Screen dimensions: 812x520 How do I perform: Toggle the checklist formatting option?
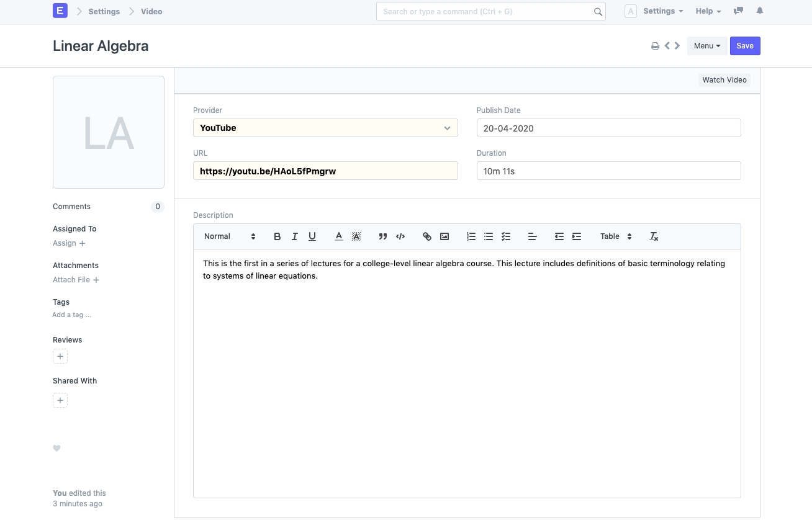[x=506, y=236]
